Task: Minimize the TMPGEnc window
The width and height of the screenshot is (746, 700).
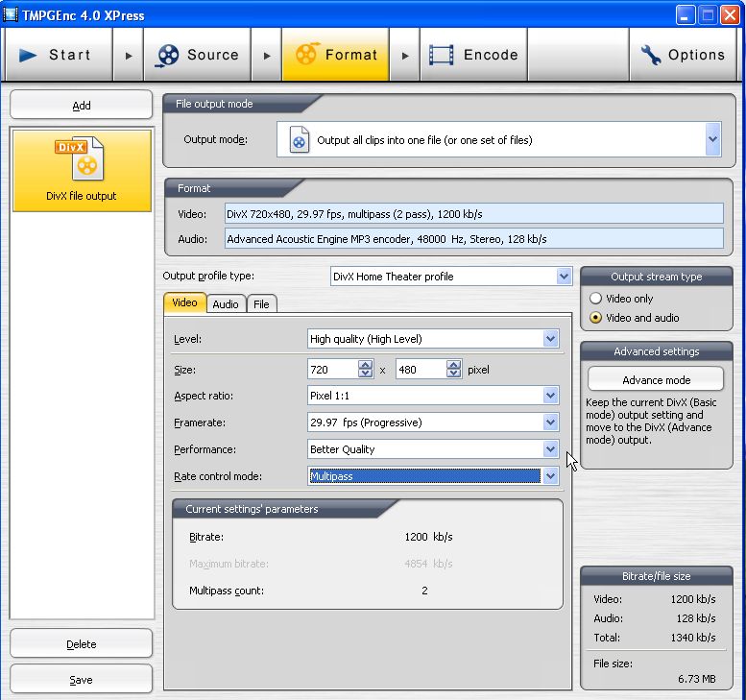Action: click(x=686, y=15)
